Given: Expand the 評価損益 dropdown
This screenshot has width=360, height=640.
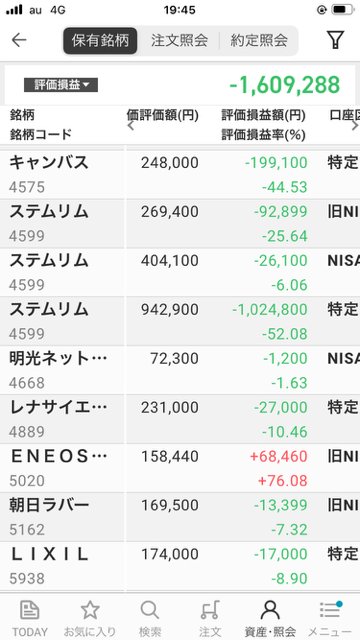Looking at the screenshot, I should [61, 85].
